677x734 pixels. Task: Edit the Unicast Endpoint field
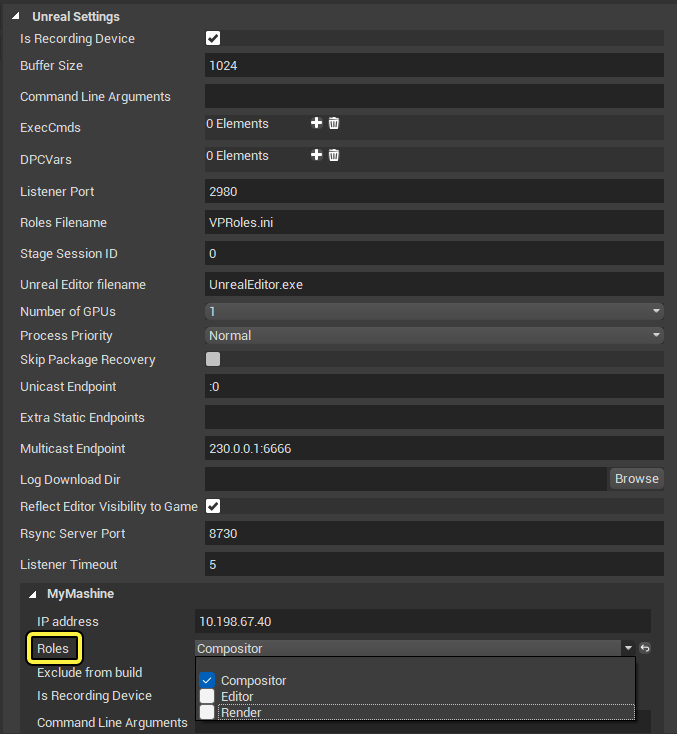(x=434, y=386)
